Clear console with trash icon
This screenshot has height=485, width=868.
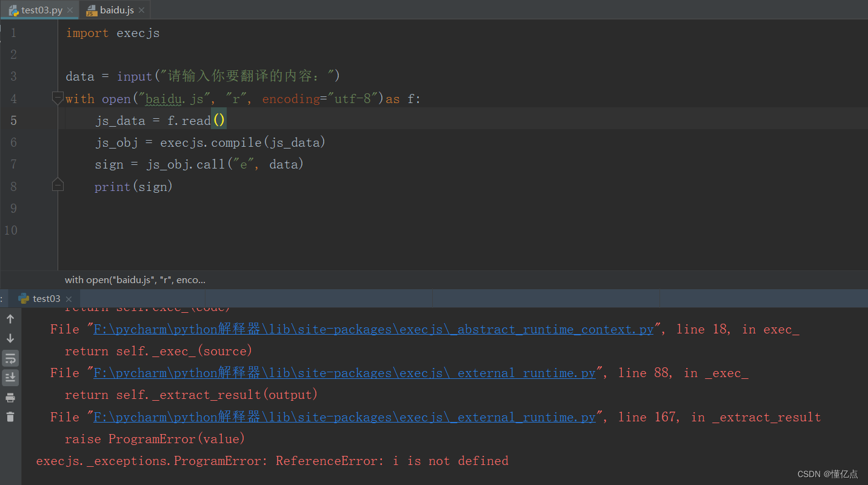point(10,417)
